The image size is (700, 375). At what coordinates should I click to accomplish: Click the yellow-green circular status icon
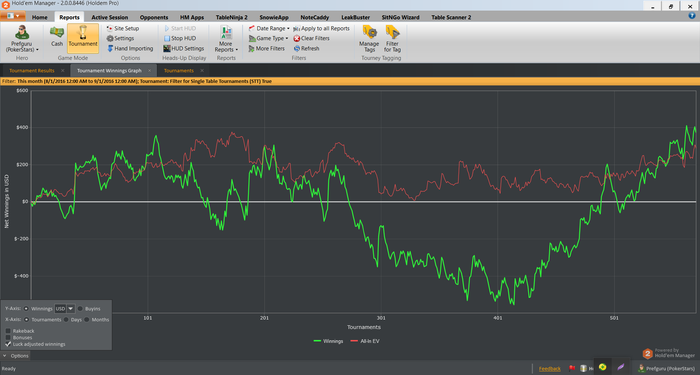click(603, 367)
